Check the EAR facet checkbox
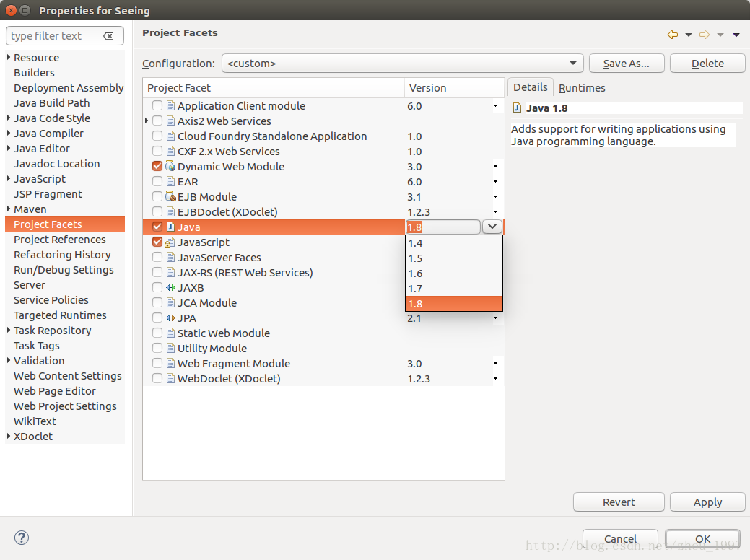Image resolution: width=750 pixels, height=560 pixels. 157,182
